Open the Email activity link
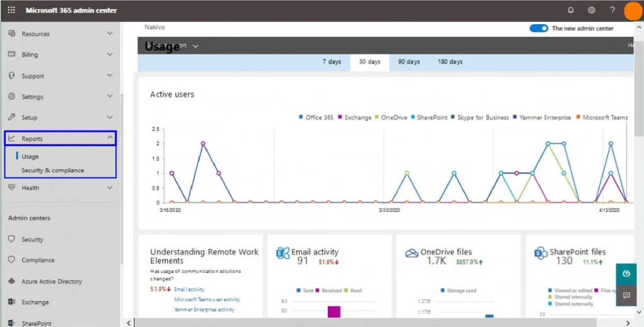 189,289
